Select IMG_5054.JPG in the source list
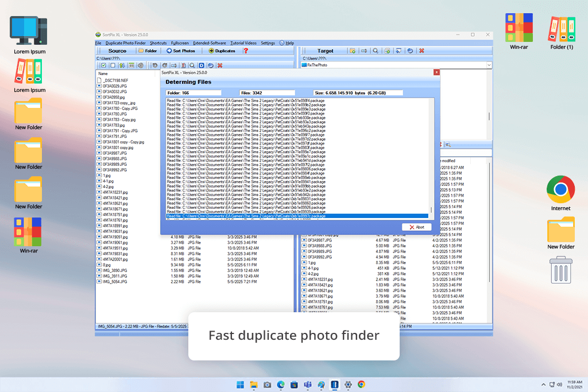 click(x=115, y=281)
